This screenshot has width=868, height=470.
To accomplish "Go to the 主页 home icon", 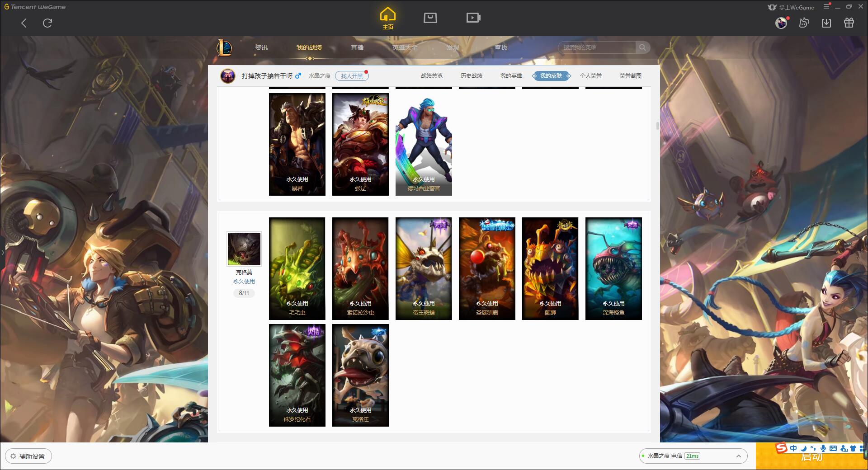I will pyautogui.click(x=387, y=19).
